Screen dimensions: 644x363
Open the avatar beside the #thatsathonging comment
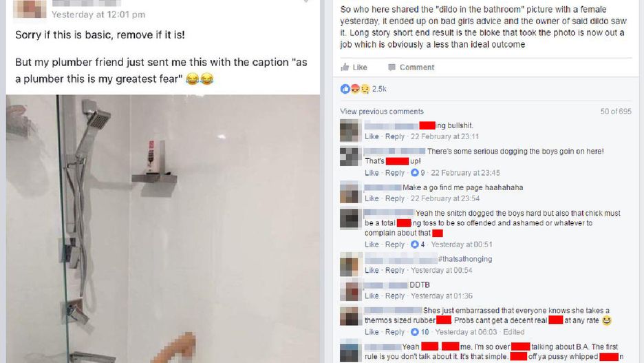(x=350, y=265)
